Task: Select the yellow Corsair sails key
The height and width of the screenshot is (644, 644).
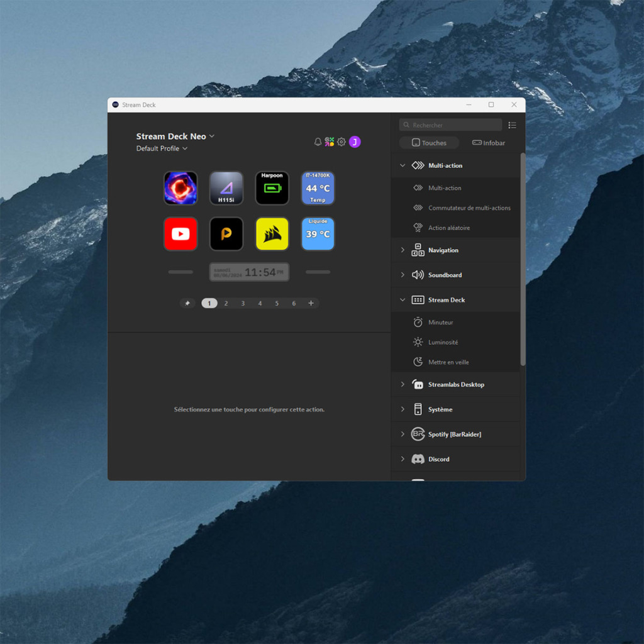Action: point(272,234)
